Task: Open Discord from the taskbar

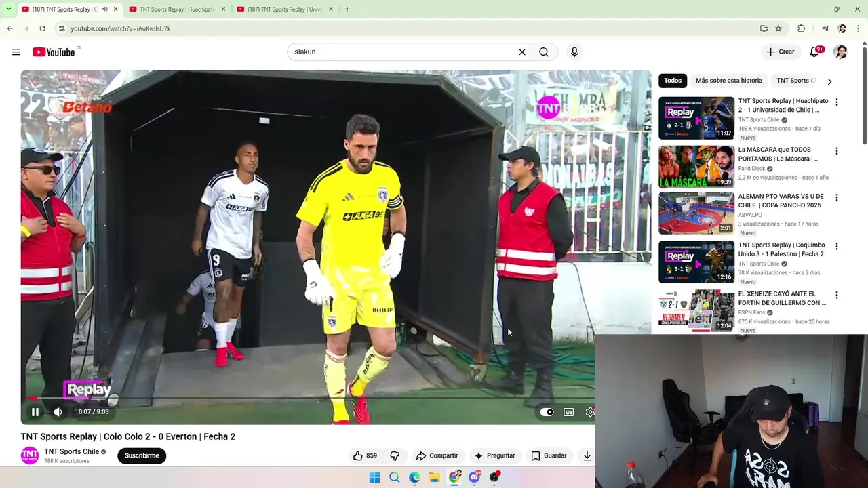Action: (x=475, y=477)
